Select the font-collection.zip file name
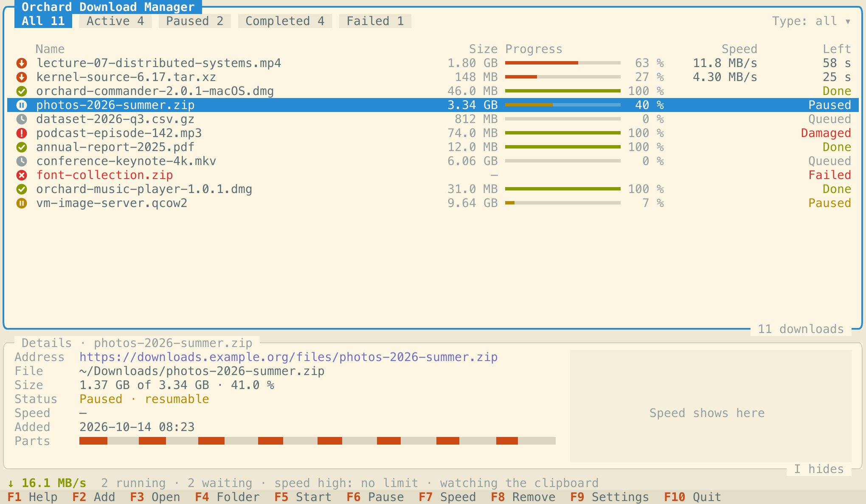 (104, 175)
